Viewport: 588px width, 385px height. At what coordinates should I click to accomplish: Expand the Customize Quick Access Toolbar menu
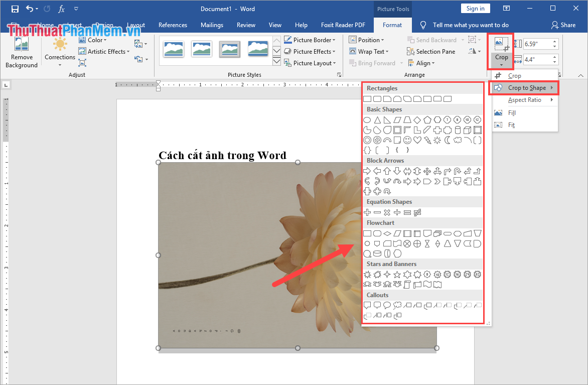[76, 9]
